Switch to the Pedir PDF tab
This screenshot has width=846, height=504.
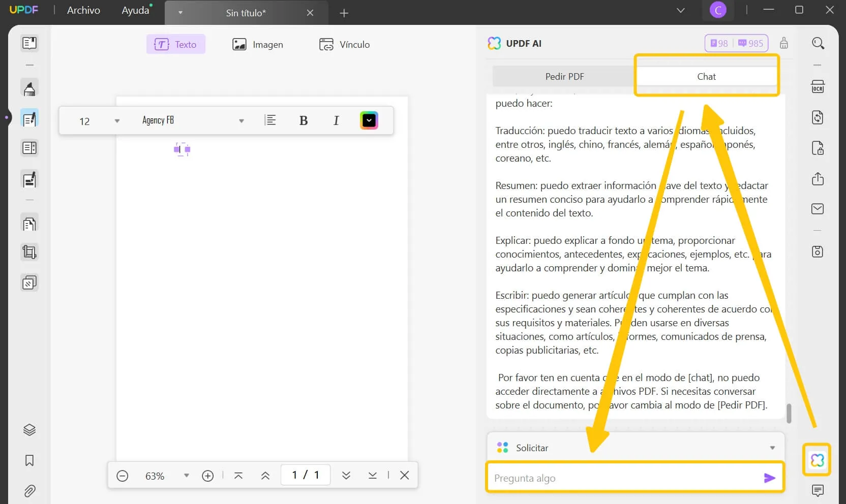click(564, 76)
